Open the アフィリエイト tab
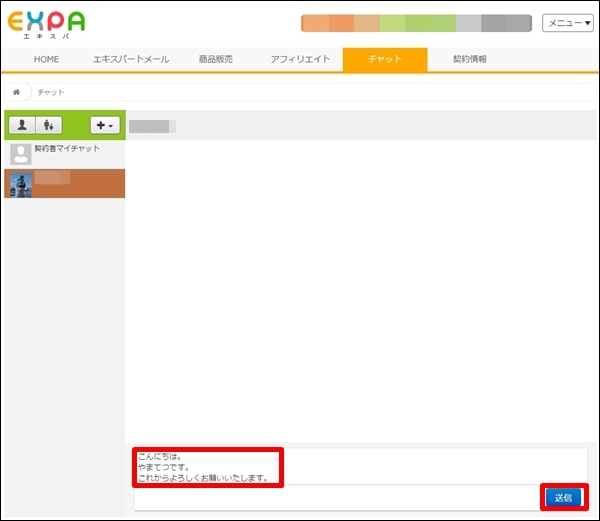The height and width of the screenshot is (521, 600). [300, 59]
